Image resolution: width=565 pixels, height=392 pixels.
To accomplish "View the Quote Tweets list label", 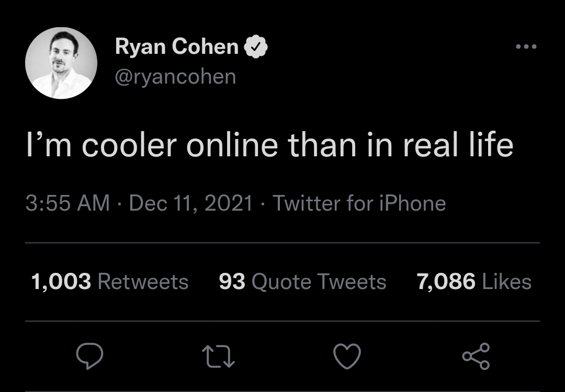I will pos(319,282).
